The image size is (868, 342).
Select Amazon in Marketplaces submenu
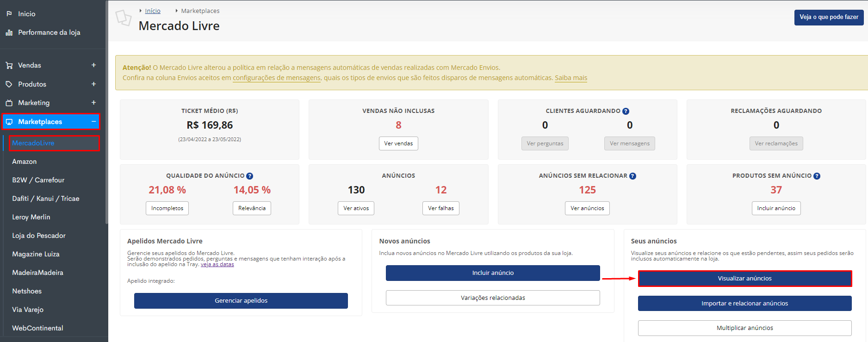tap(24, 162)
